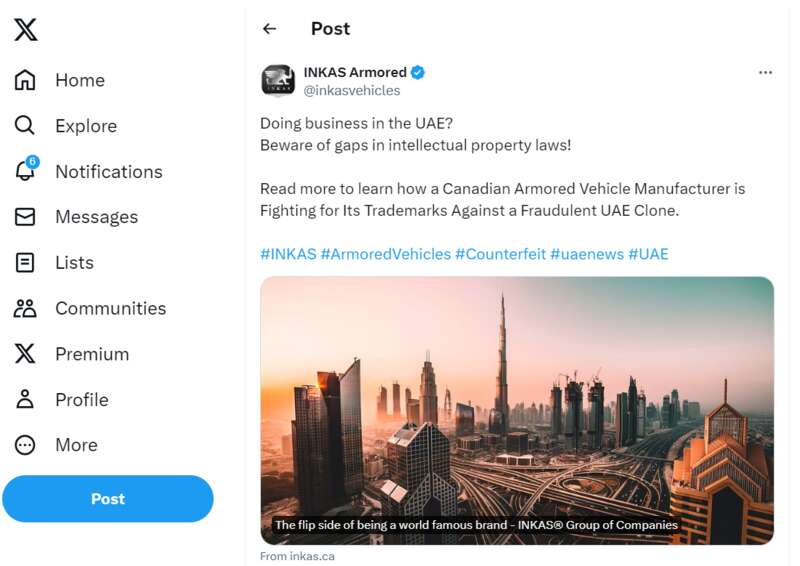Open the #ArmoredVehicles hashtag
The height and width of the screenshot is (566, 800).
[x=385, y=254]
